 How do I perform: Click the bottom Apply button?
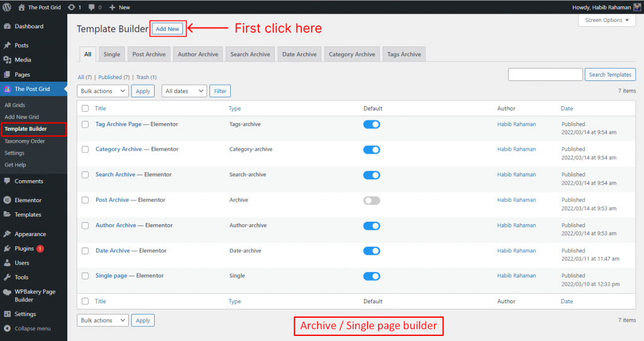tap(143, 320)
